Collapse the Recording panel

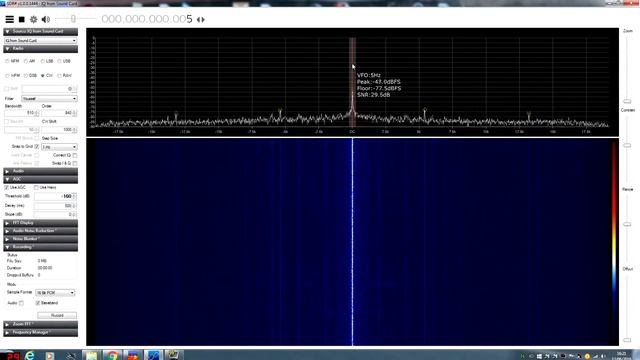click(x=40, y=247)
